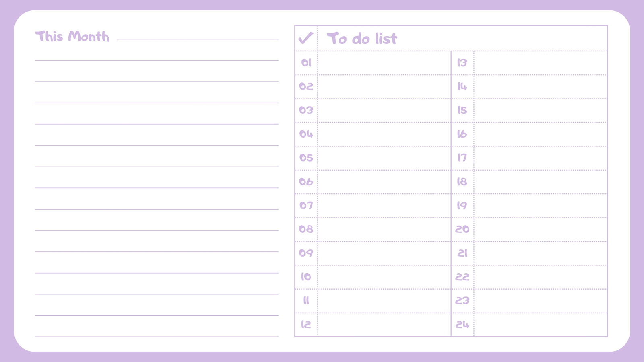Select the number 23 cell
644x362 pixels.
(462, 301)
